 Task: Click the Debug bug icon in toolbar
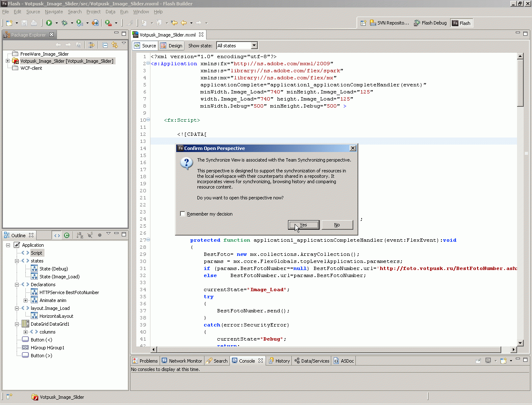[64, 23]
